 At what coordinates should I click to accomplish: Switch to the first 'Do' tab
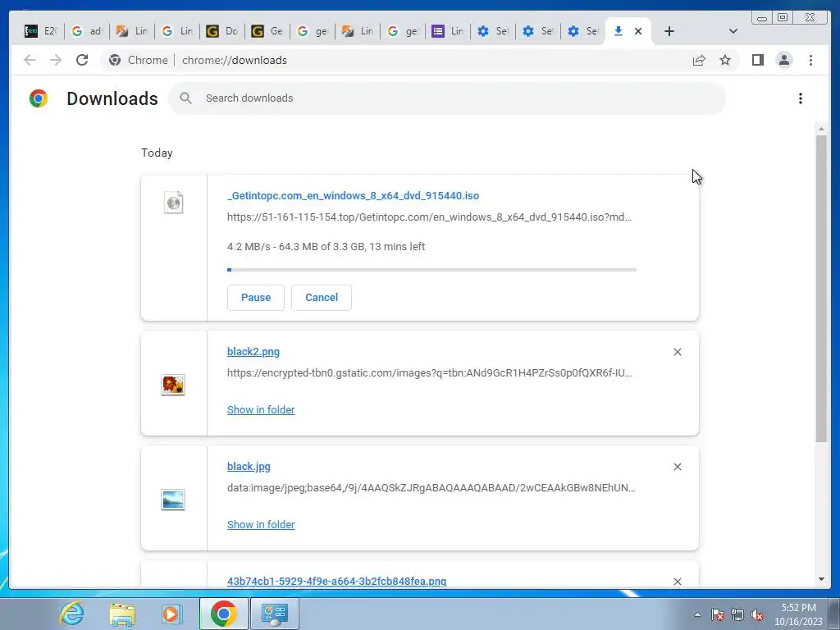(222, 31)
